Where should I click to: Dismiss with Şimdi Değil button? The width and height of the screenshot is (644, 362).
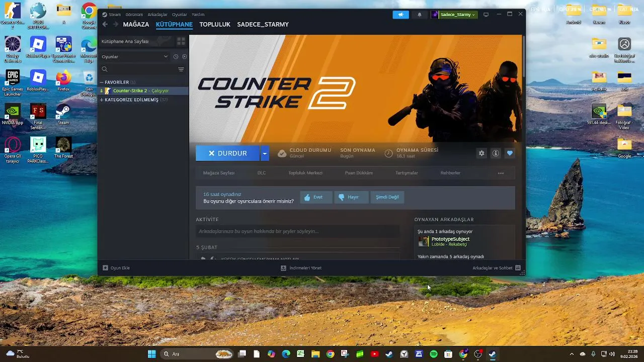coord(387,197)
